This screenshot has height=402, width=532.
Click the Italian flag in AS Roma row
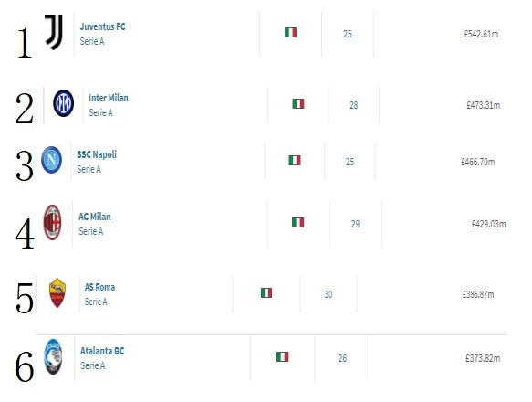266,293
